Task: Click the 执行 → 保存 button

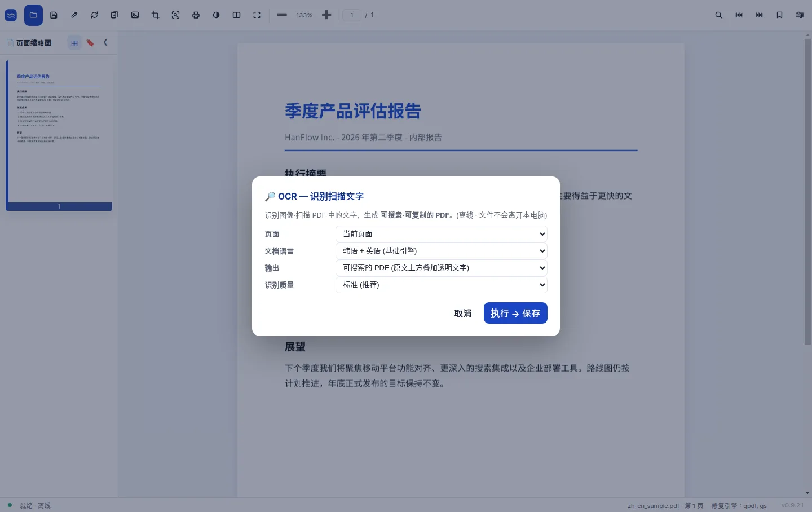Action: click(x=515, y=314)
